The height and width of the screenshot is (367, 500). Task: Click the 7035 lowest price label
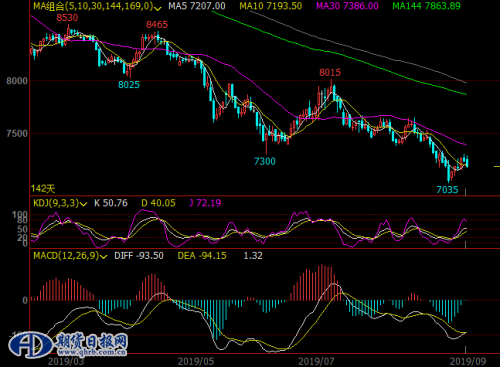click(x=447, y=190)
